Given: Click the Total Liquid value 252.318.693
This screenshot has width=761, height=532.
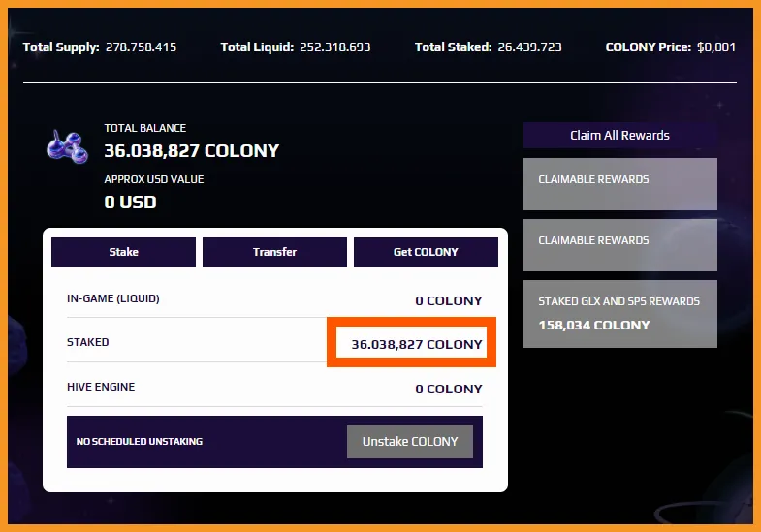Looking at the screenshot, I should (334, 47).
